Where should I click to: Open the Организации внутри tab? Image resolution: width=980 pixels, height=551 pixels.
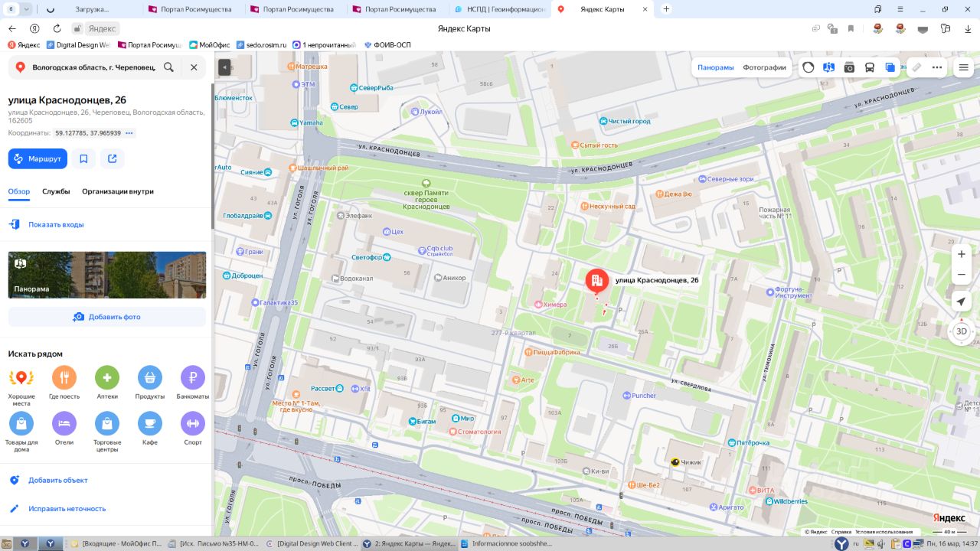(118, 191)
